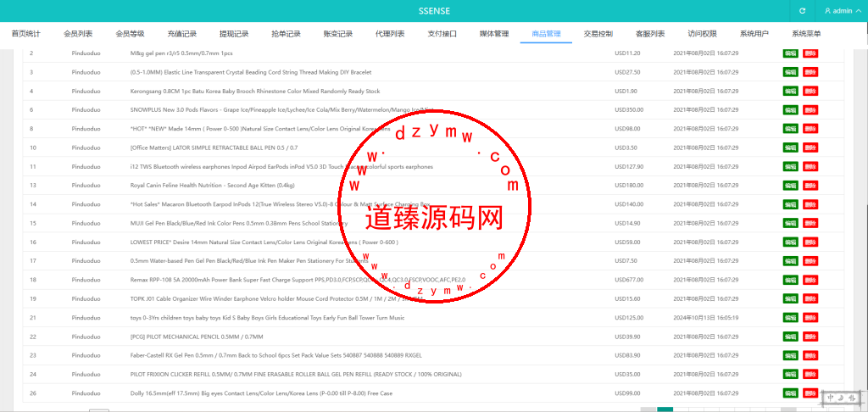The image size is (868, 412).
Task: Edit the USD98.00 contact lens row
Action: click(791, 129)
